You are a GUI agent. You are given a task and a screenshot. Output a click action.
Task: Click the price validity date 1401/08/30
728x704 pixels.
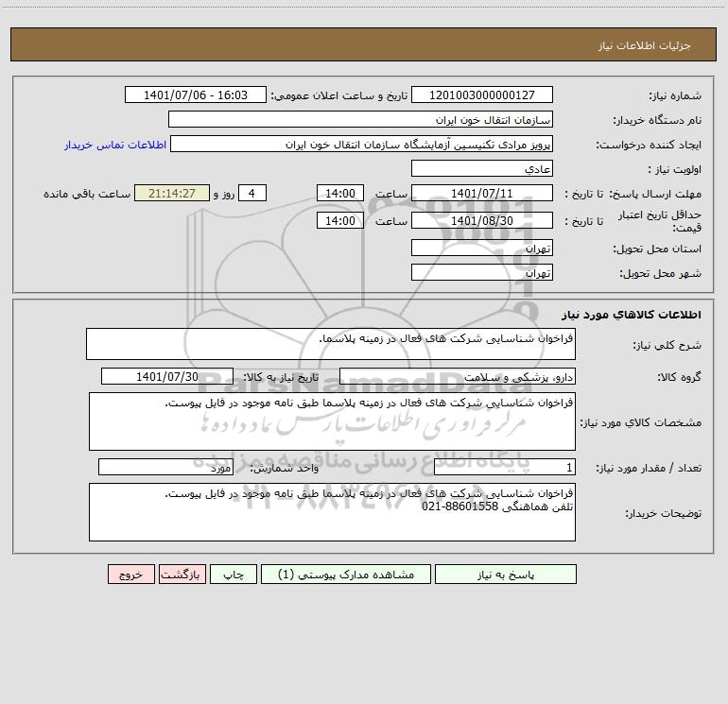click(482, 220)
